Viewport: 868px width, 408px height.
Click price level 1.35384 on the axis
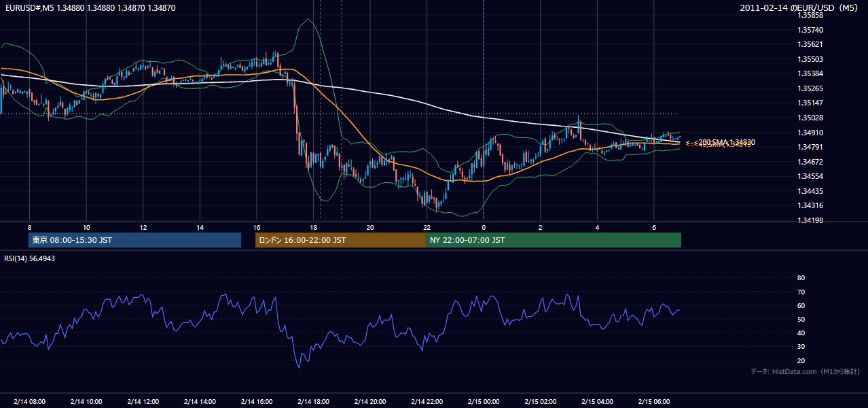pos(812,73)
